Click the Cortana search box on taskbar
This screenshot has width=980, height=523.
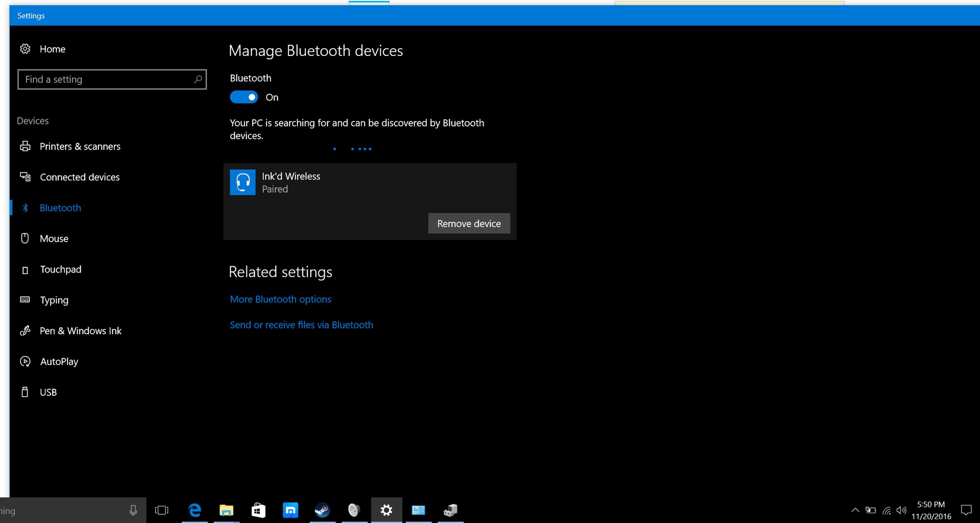pos(73,511)
